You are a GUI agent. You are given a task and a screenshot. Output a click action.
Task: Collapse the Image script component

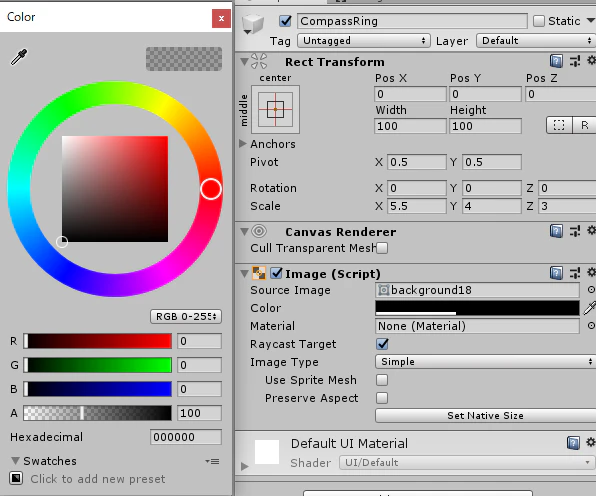tap(244, 273)
